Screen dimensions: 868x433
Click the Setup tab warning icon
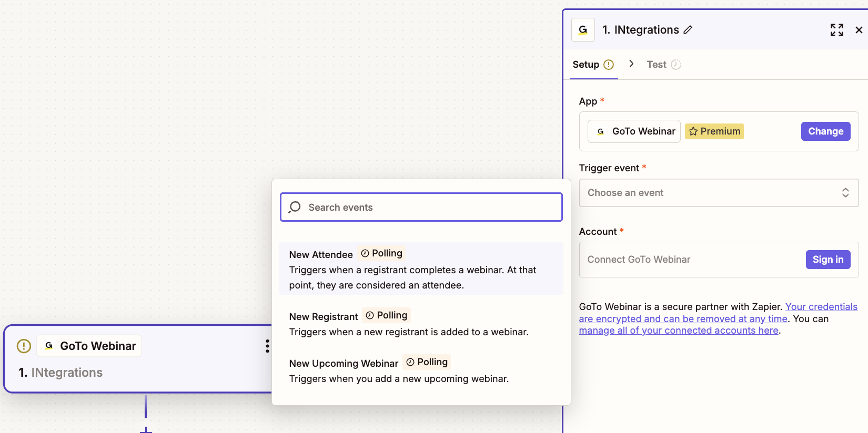point(609,65)
